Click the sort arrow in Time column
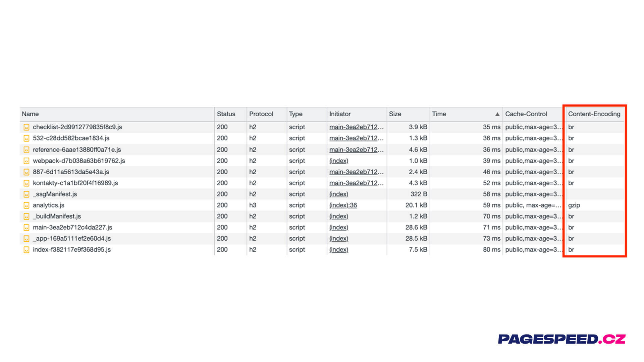This screenshot has width=644, height=362. pos(497,114)
